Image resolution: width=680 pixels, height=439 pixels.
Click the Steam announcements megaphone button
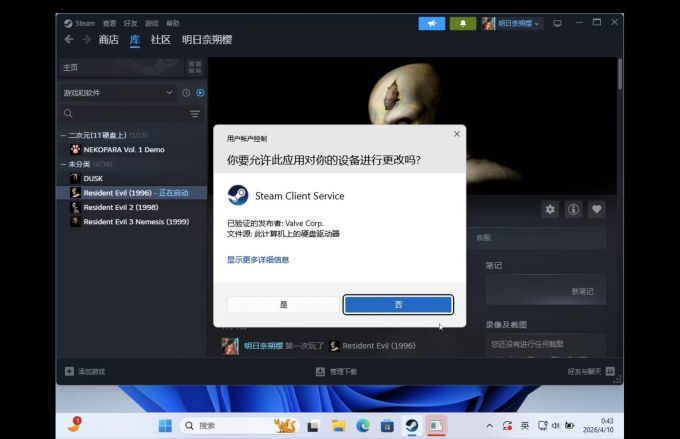tap(432, 23)
